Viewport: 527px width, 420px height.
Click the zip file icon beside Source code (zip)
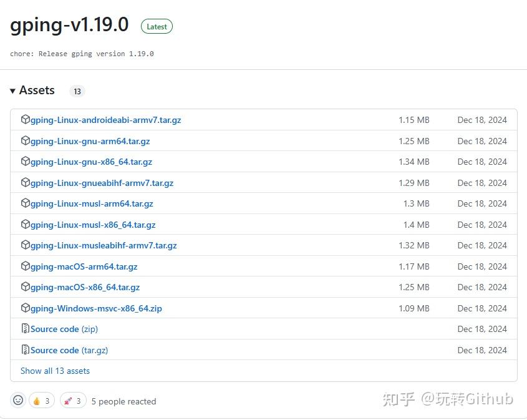[25, 328]
